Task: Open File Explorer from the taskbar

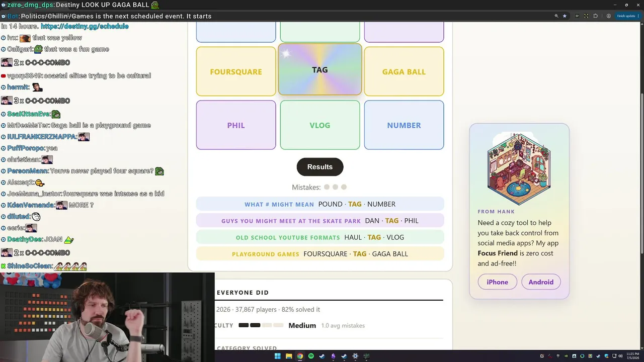Action: tap(289, 356)
